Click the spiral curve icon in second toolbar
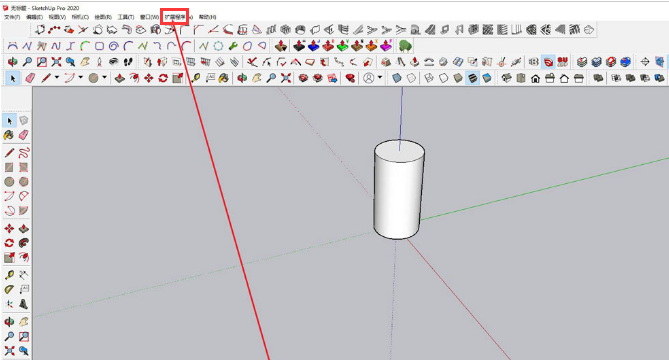 (x=113, y=46)
